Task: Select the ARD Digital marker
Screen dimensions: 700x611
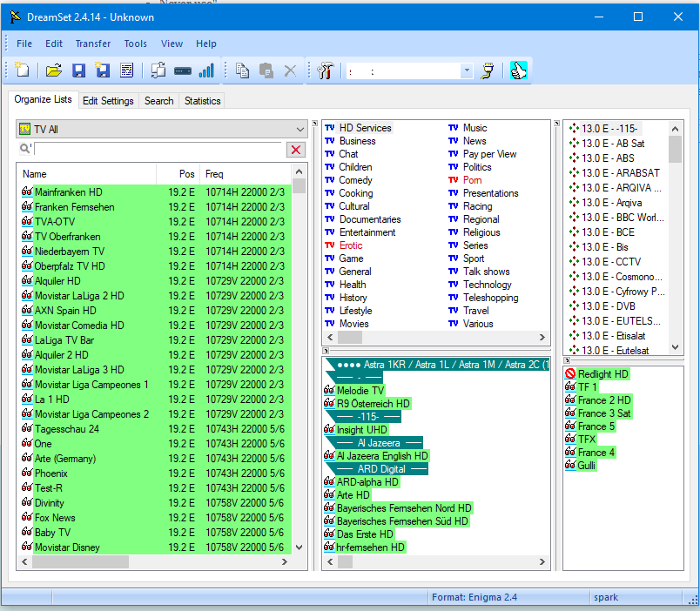Action: 381,469
